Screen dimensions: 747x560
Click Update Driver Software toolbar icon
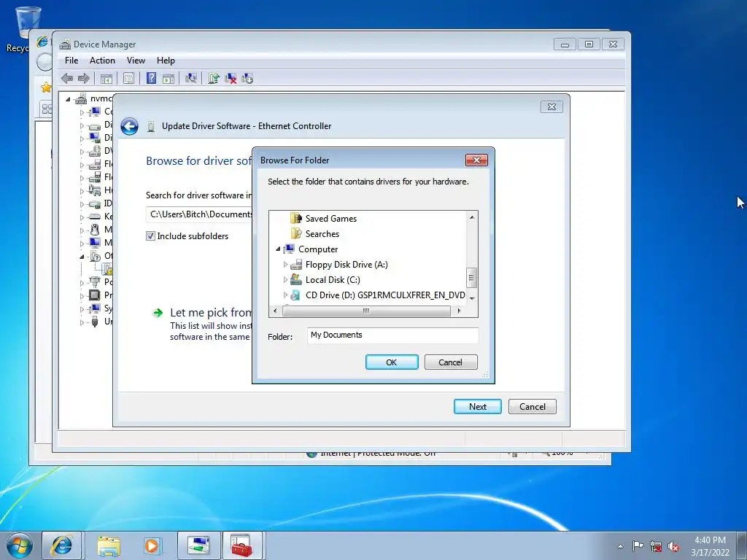tap(214, 78)
